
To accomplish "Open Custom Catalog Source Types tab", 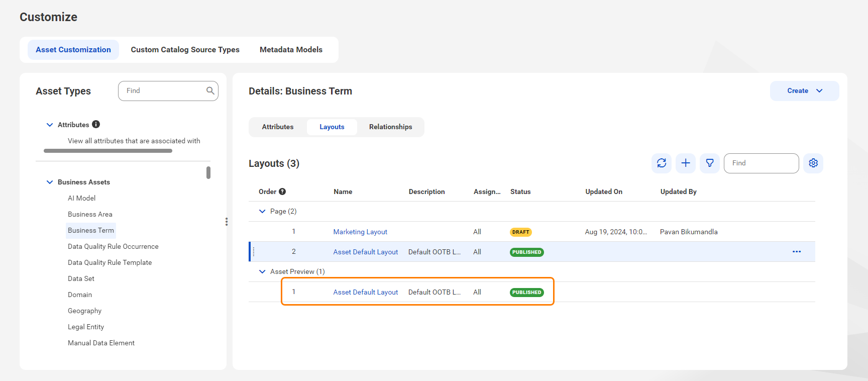I will (x=185, y=50).
